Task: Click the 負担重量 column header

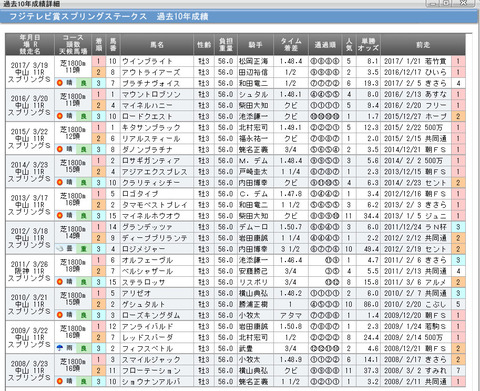Action: point(226,45)
